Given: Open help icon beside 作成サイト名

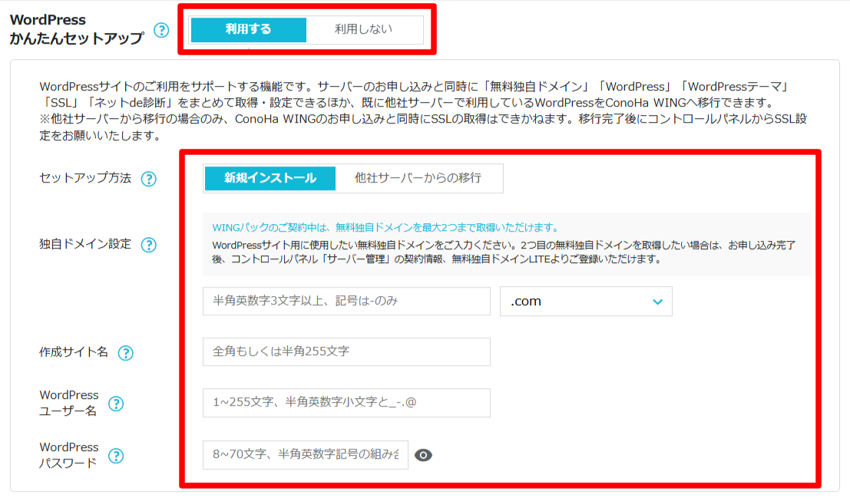Looking at the screenshot, I should click(126, 353).
